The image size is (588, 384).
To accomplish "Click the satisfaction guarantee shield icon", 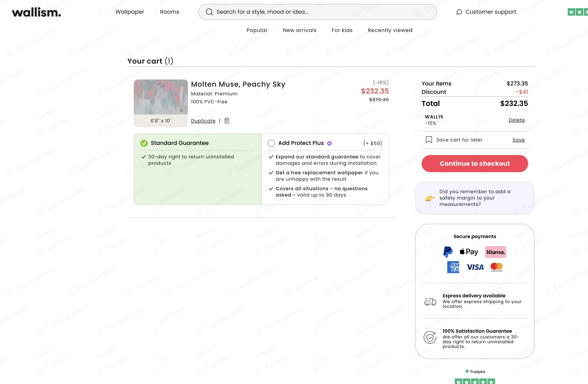I will click(x=430, y=337).
